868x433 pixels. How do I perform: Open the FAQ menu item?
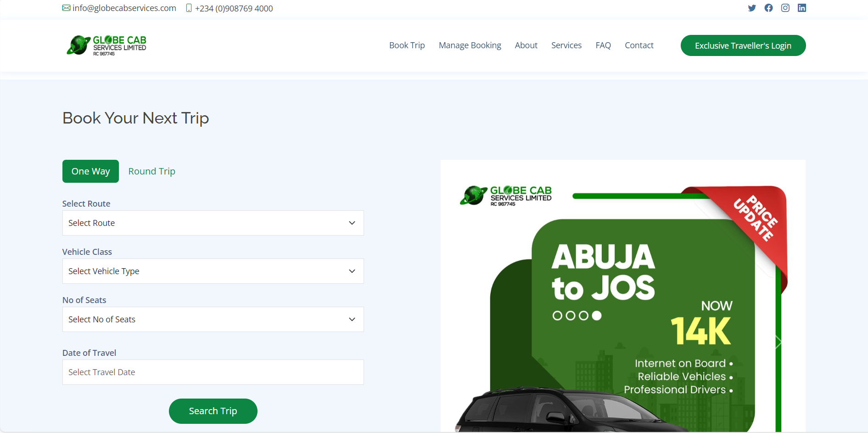603,45
